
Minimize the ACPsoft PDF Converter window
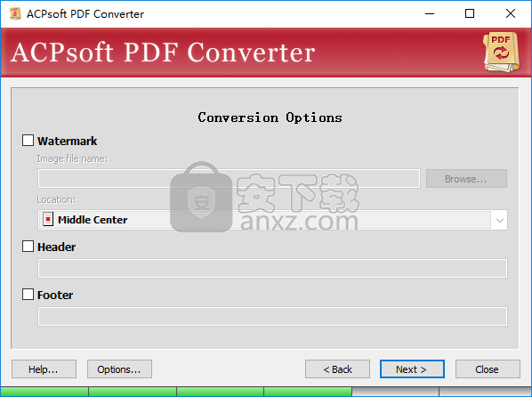430,13
